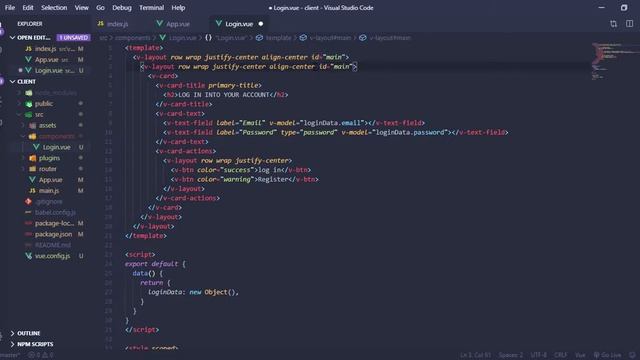This screenshot has height=360, width=640.
Task: Open Login.vue in Open Editors list
Action: (x=49, y=71)
